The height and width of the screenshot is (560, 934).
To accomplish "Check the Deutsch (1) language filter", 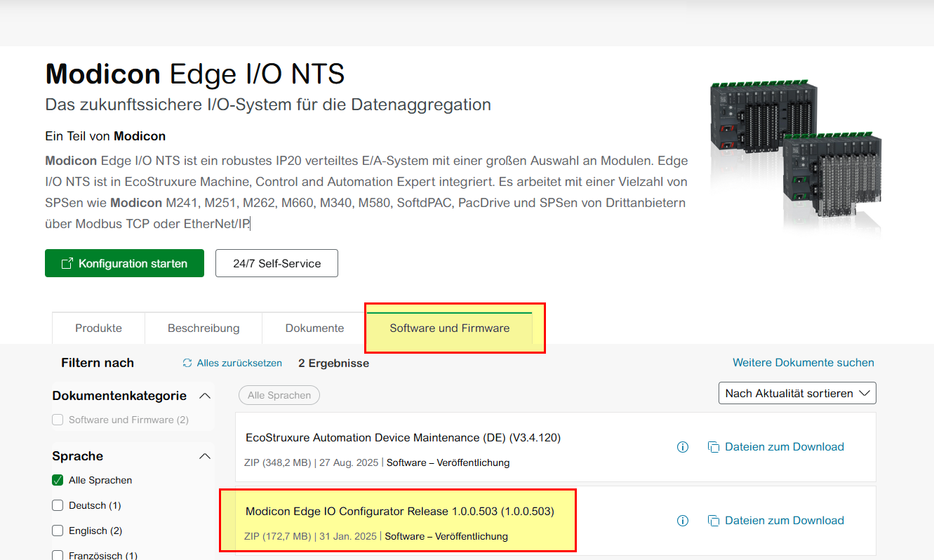I will [58, 506].
